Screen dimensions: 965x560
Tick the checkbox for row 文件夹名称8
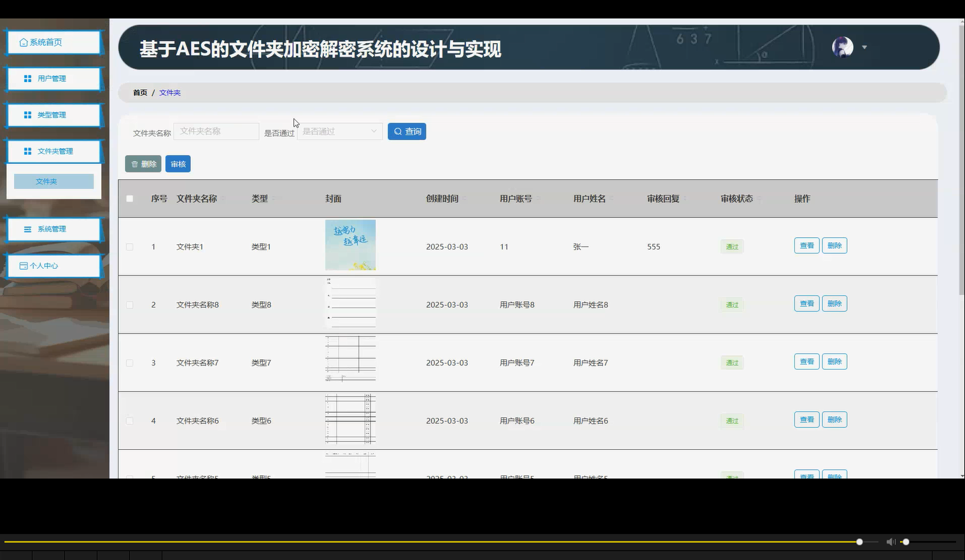point(130,305)
